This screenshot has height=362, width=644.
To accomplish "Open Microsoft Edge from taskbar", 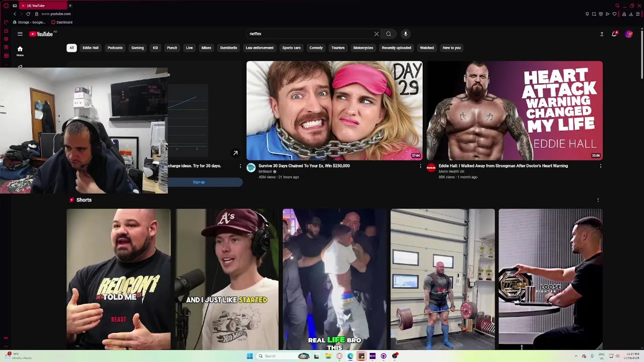I will coord(350,356).
